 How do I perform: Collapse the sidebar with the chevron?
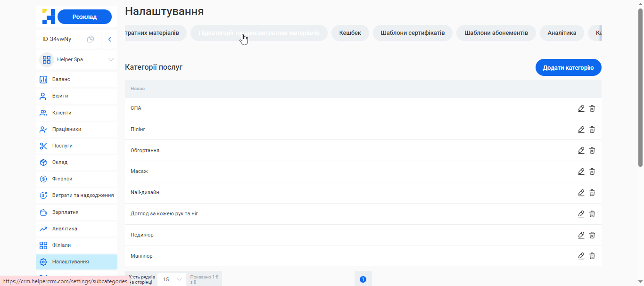110,39
